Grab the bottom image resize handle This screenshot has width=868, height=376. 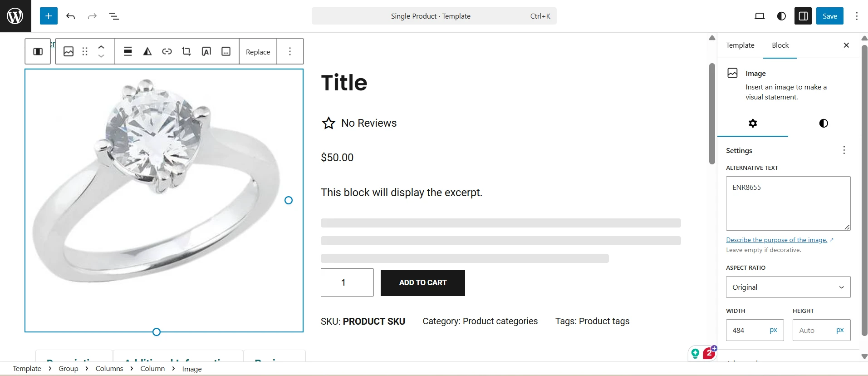pyautogui.click(x=157, y=332)
